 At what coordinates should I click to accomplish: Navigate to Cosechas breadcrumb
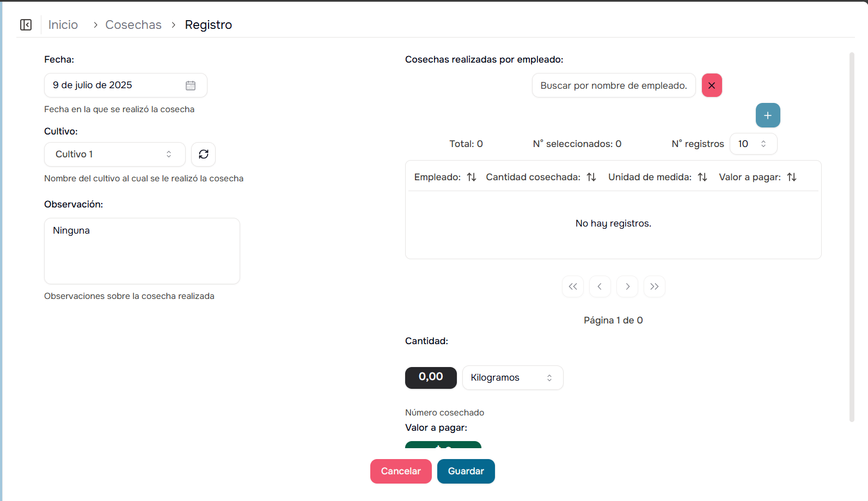click(133, 25)
